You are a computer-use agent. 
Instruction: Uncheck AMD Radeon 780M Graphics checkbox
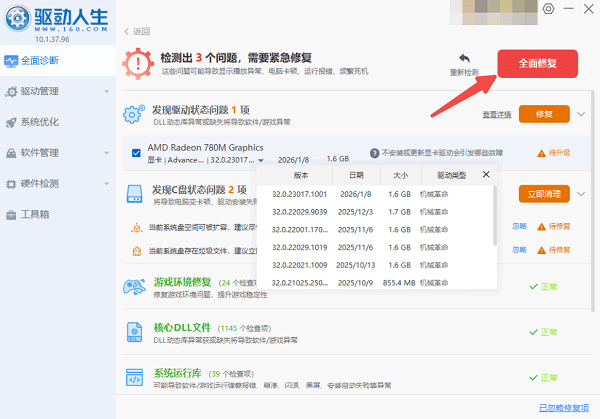click(x=136, y=153)
